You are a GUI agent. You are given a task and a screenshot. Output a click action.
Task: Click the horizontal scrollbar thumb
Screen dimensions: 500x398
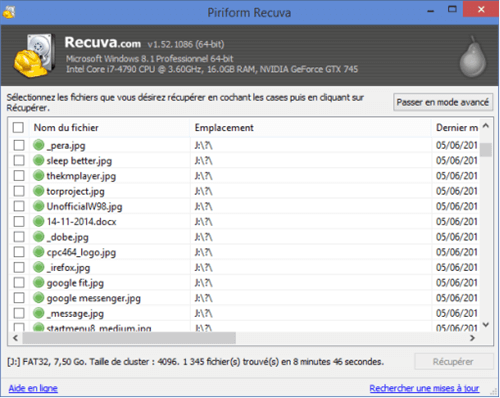(129, 338)
